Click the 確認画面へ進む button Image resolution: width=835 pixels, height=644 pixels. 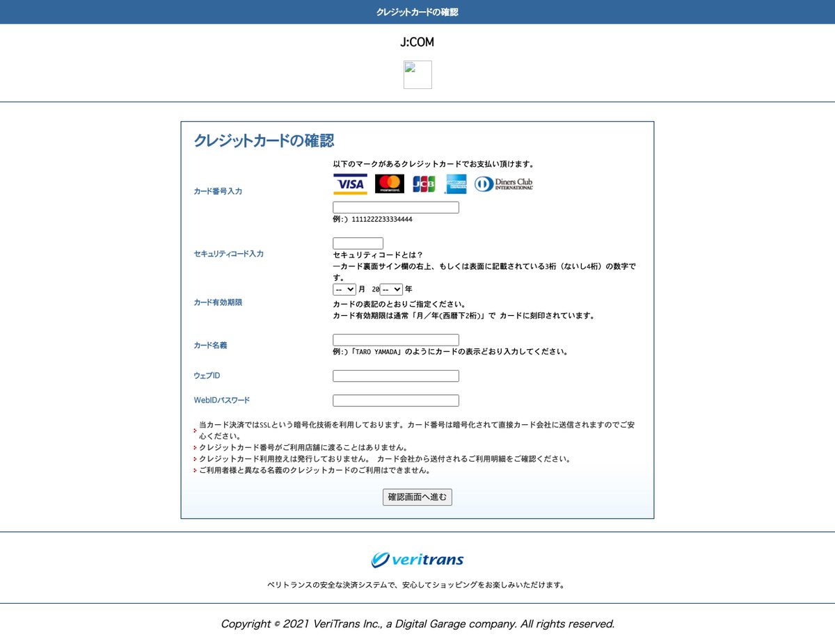[x=417, y=497]
